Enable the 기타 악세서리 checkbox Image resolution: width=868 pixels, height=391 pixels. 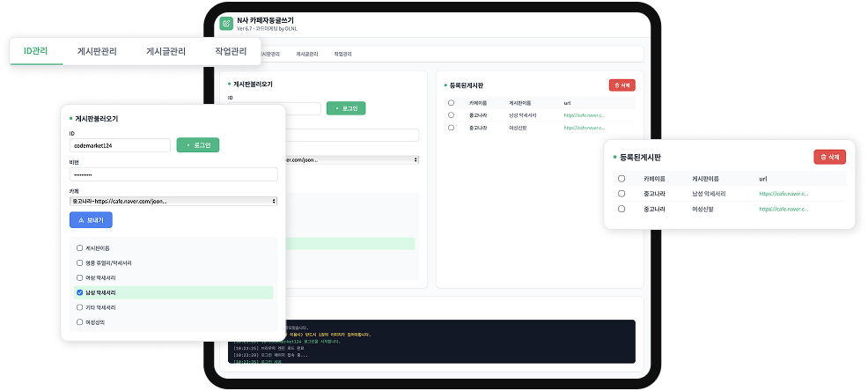point(80,307)
